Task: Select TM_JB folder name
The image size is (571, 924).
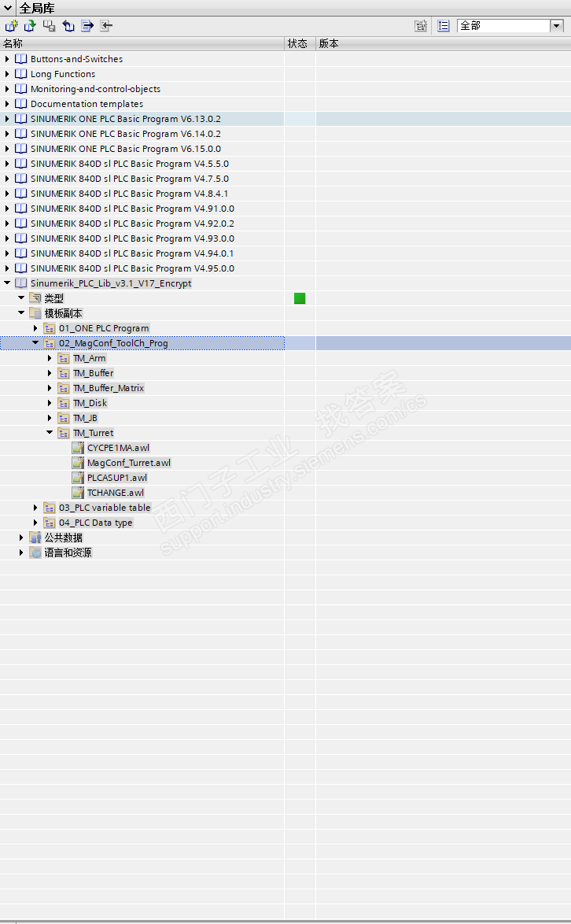Action: point(86,418)
